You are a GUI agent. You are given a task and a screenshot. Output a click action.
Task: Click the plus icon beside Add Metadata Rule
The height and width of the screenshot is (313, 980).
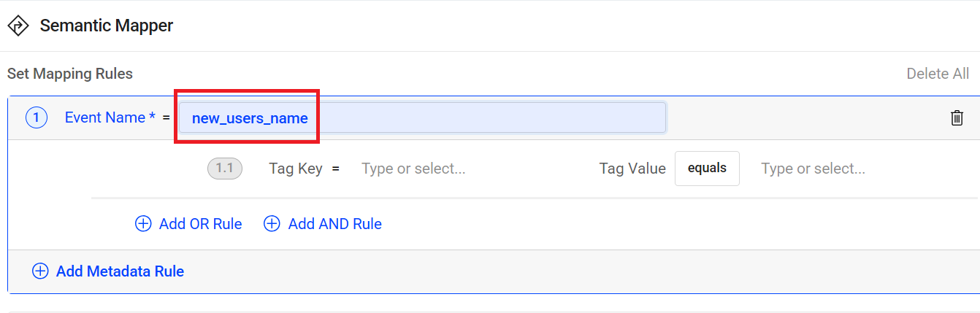tap(40, 271)
